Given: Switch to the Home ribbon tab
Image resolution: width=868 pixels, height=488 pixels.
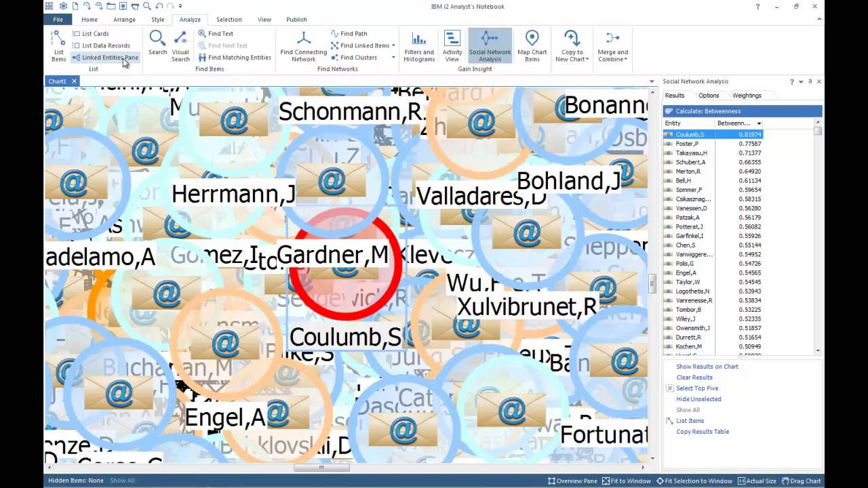Looking at the screenshot, I should click(x=90, y=20).
